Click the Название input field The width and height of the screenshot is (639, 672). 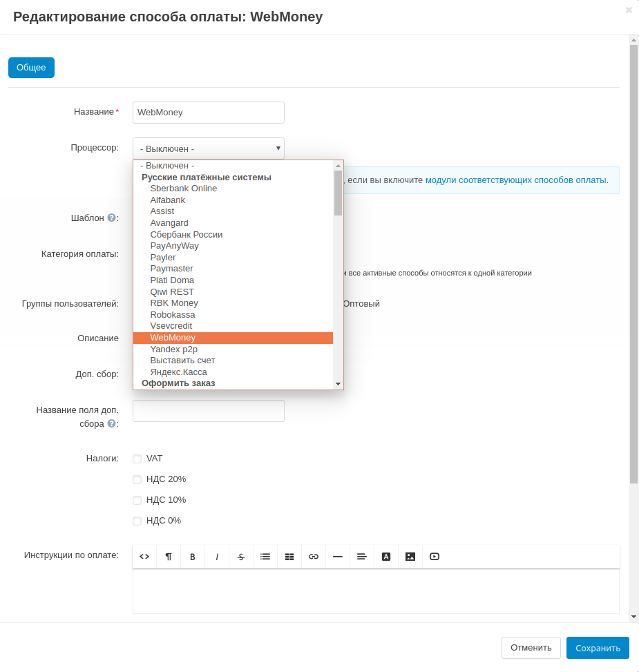(x=208, y=113)
